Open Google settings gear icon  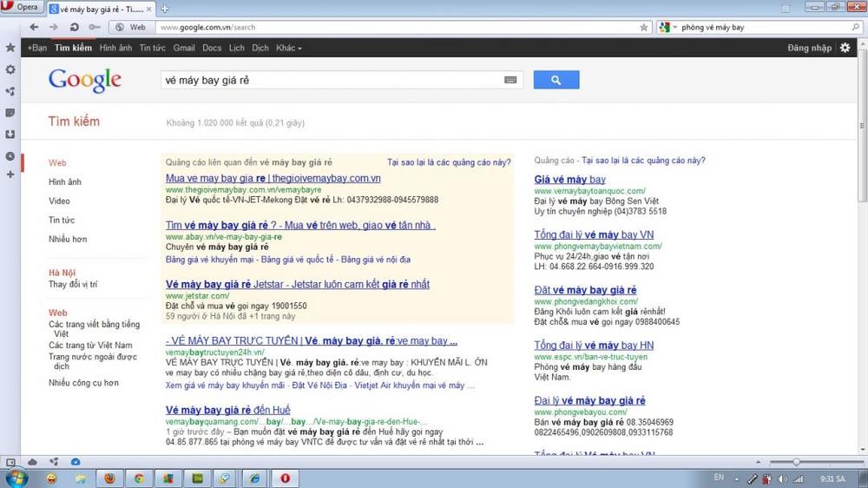[x=845, y=48]
